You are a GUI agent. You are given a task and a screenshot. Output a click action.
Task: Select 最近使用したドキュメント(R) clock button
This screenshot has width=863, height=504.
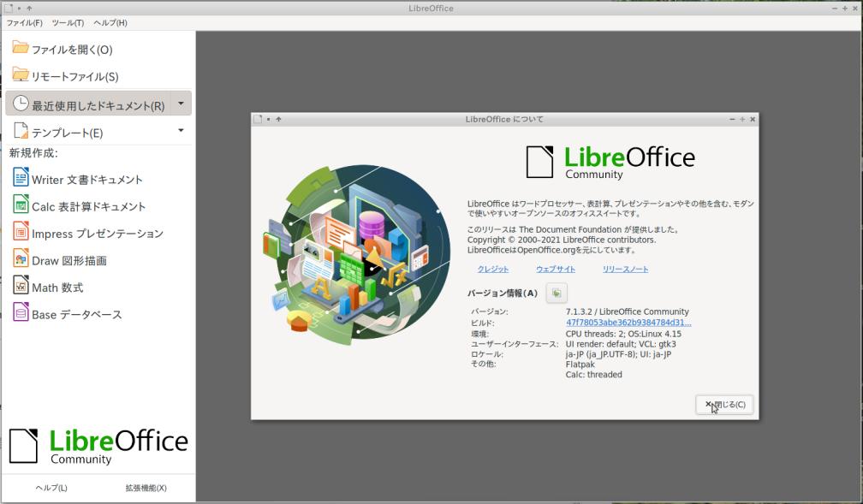(x=88, y=104)
